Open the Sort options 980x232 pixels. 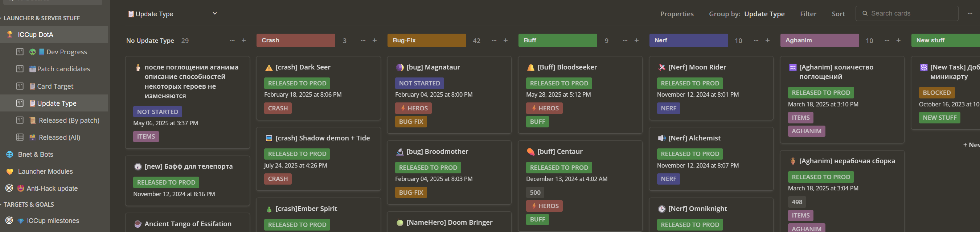pos(838,14)
